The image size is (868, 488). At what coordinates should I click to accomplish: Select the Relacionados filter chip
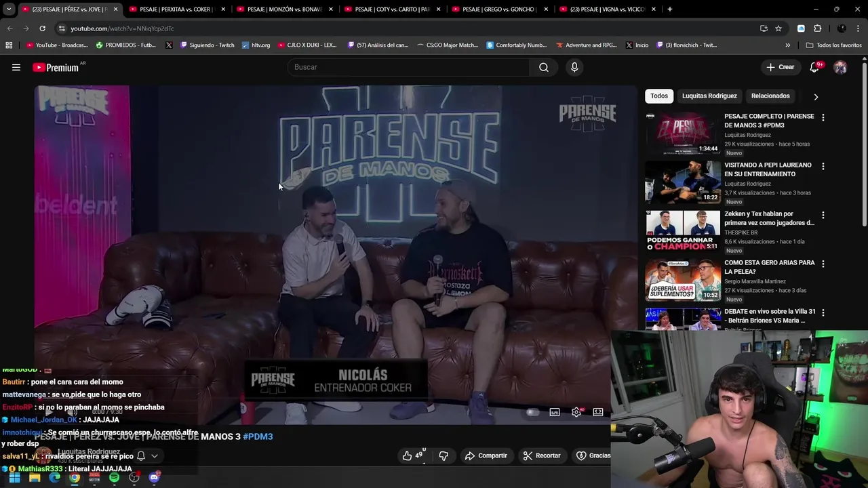click(770, 96)
